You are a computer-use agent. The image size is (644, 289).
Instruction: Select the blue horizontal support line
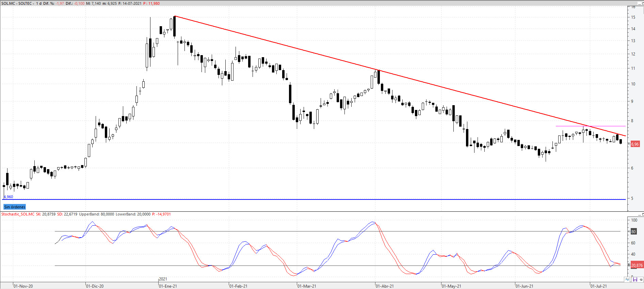(313, 199)
